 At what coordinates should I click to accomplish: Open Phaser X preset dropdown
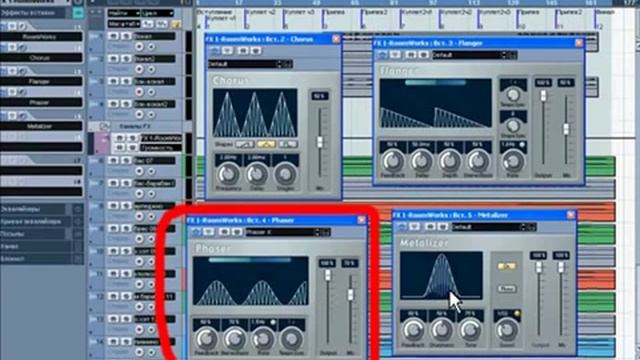tap(287, 232)
